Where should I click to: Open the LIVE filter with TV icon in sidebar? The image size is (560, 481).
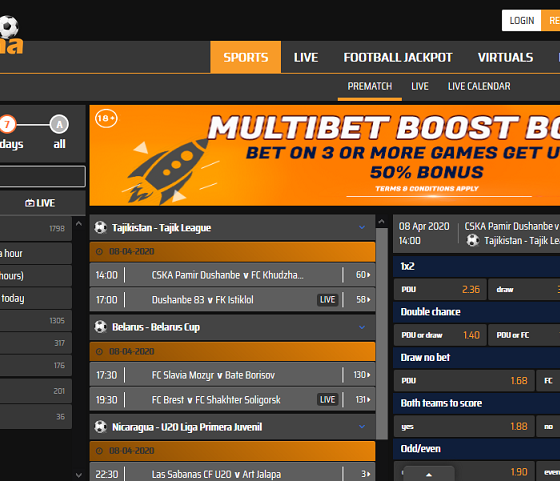[40, 203]
